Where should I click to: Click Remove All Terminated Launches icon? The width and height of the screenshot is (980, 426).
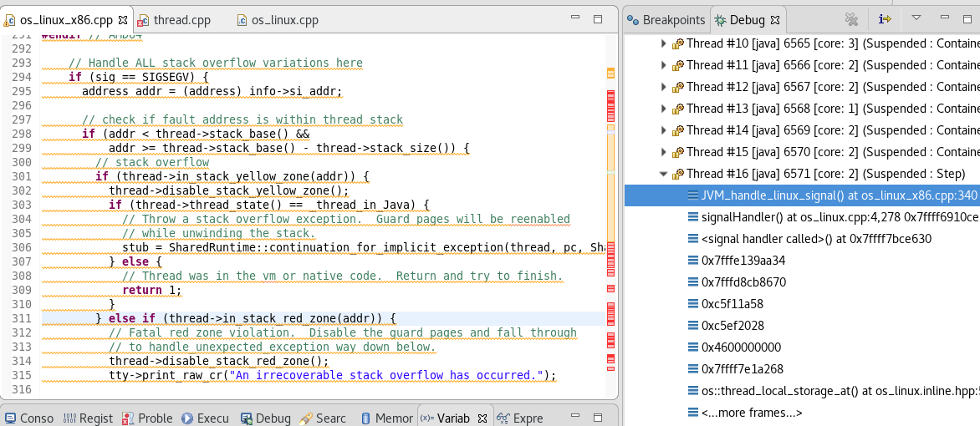[851, 19]
